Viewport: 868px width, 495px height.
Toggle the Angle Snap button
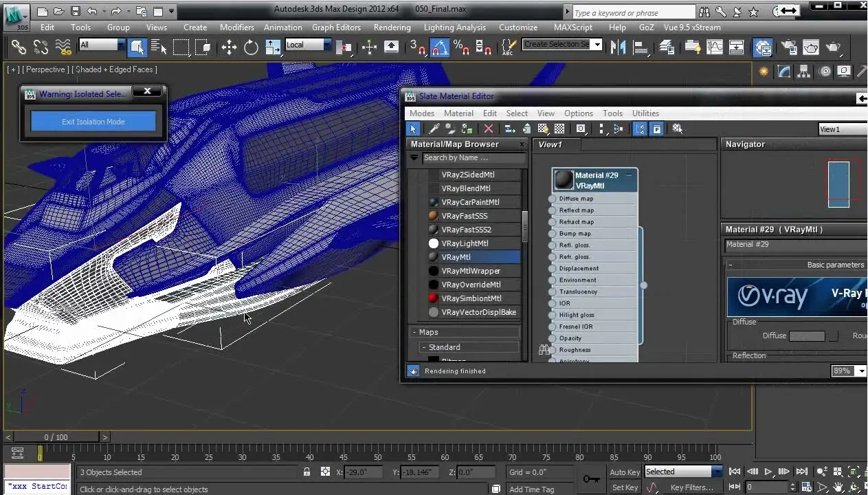coord(440,47)
